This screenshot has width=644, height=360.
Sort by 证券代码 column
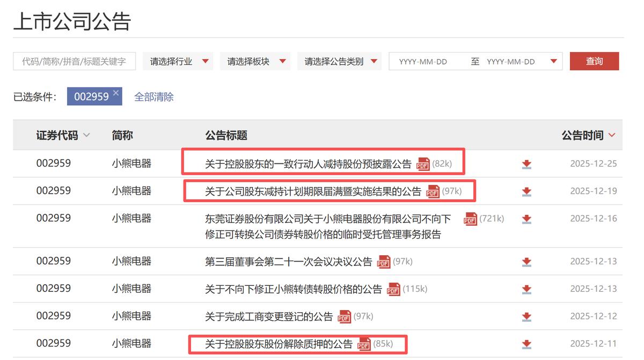63,135
